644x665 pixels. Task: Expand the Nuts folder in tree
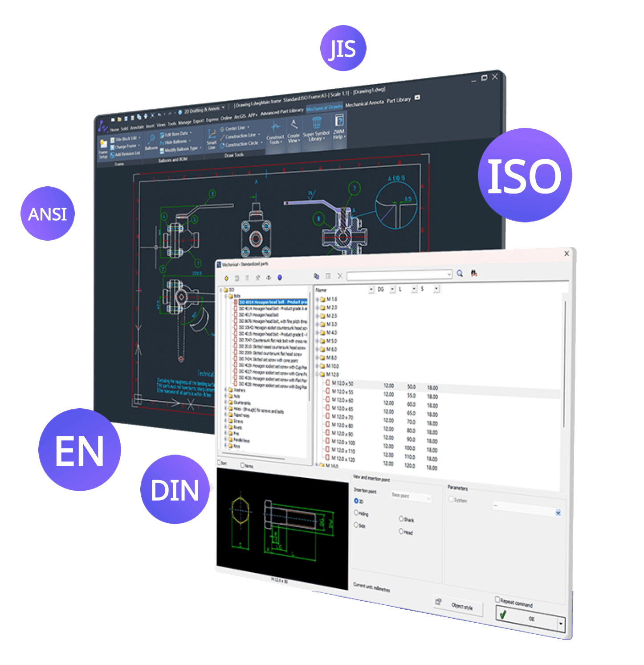click(226, 396)
